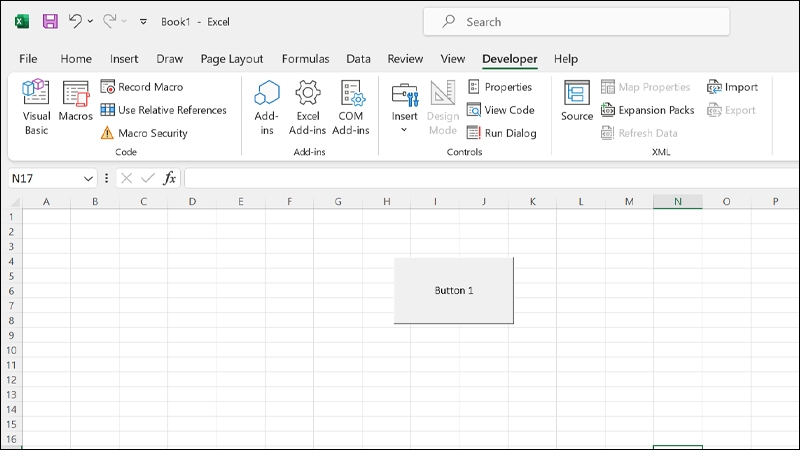Click the formula bar Enter checkmark
This screenshot has height=450, width=800.
148,178
